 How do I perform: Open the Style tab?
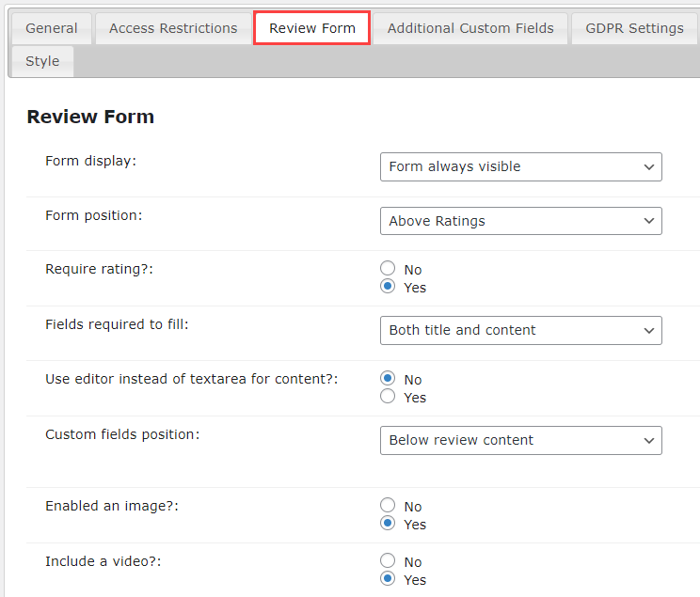point(42,61)
